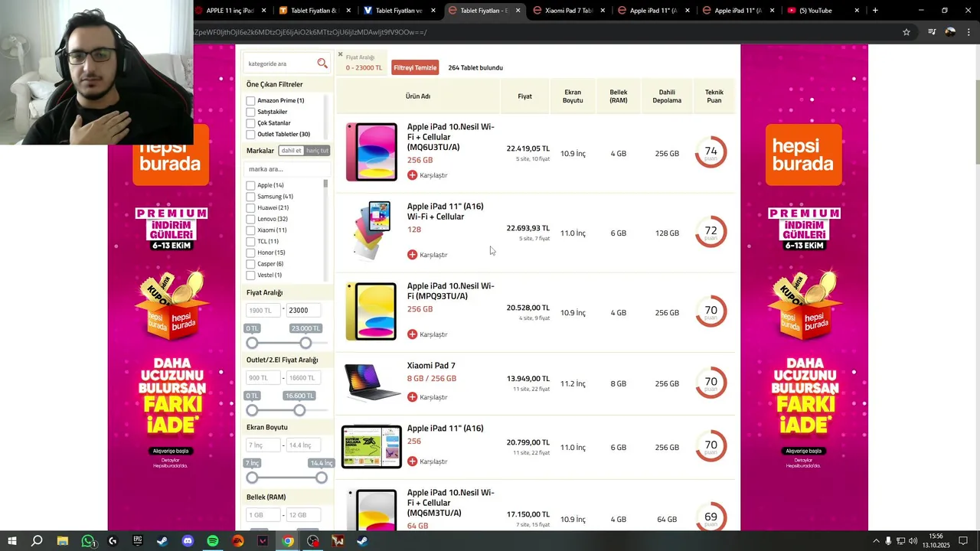Check the Lenovo brand checkbox
Viewport: 980px width, 551px height.
(250, 219)
